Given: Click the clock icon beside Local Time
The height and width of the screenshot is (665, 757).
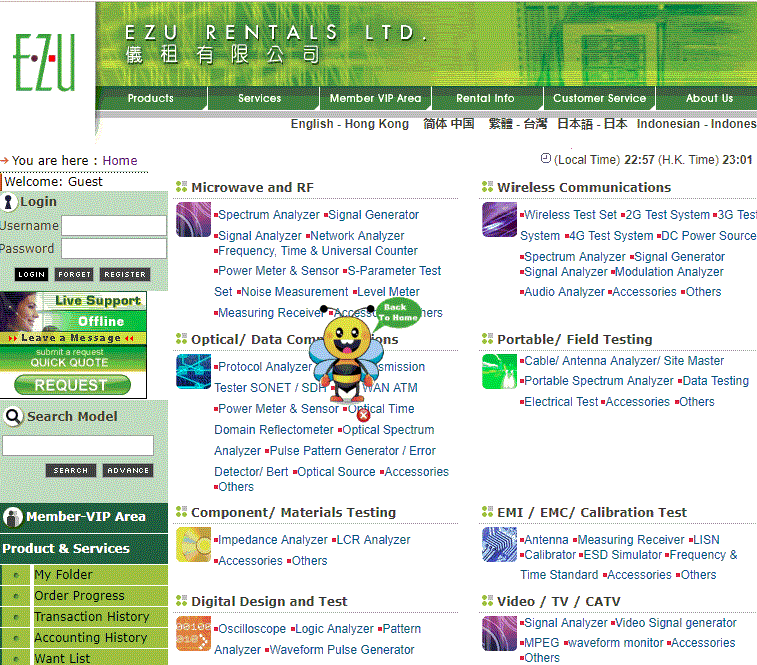Looking at the screenshot, I should click(x=546, y=158).
